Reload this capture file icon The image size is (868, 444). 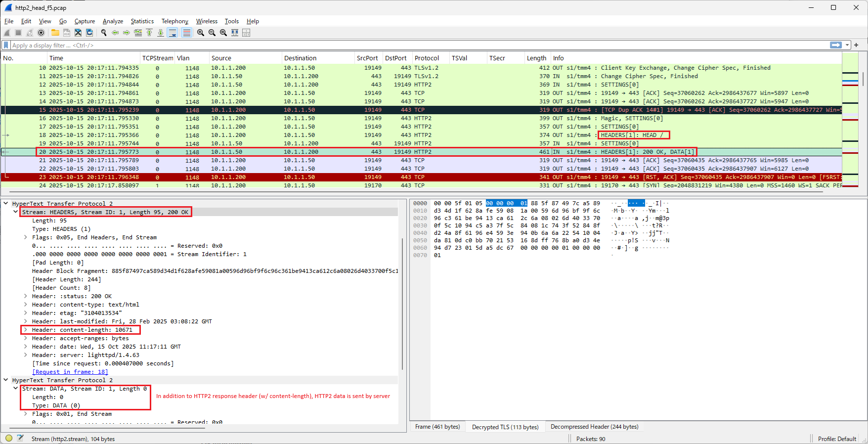pyautogui.click(x=89, y=33)
